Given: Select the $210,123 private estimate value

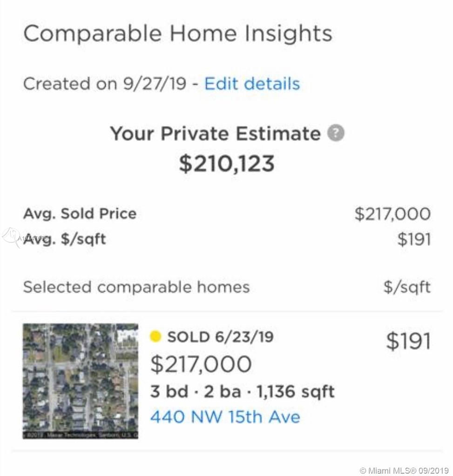Looking at the screenshot, I should pos(227,163).
